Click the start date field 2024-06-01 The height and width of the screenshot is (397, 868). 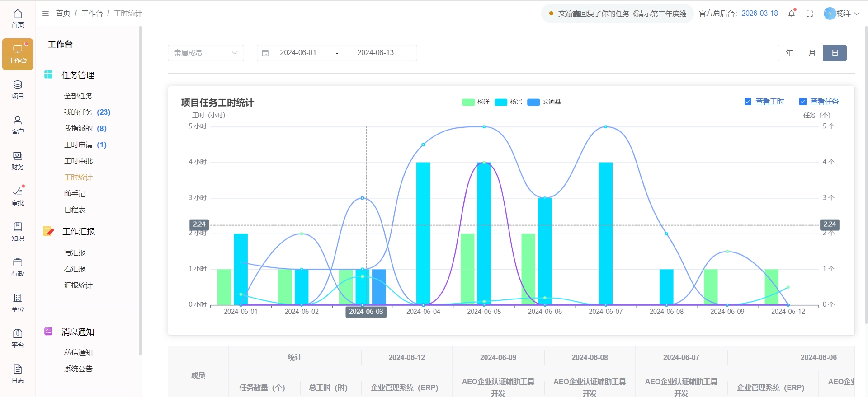pyautogui.click(x=298, y=53)
